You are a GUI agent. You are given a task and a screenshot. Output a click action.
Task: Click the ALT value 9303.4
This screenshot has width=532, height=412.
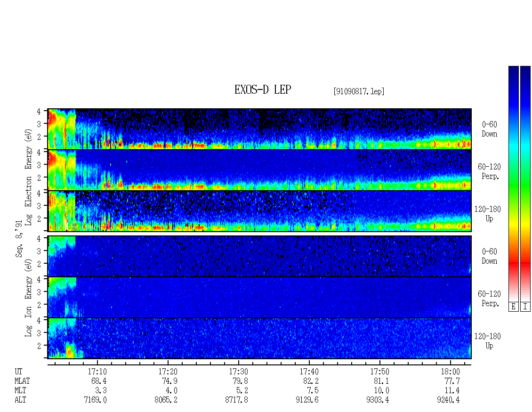[x=378, y=400]
